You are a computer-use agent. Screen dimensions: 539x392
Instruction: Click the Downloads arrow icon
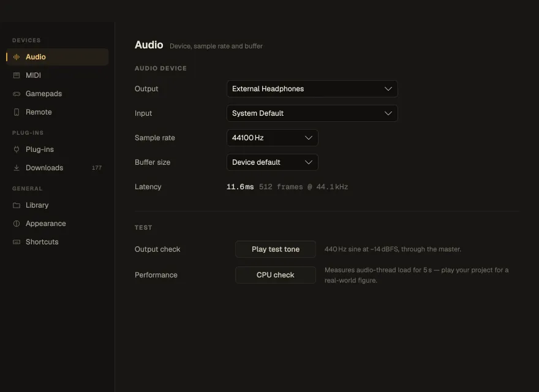(16, 168)
